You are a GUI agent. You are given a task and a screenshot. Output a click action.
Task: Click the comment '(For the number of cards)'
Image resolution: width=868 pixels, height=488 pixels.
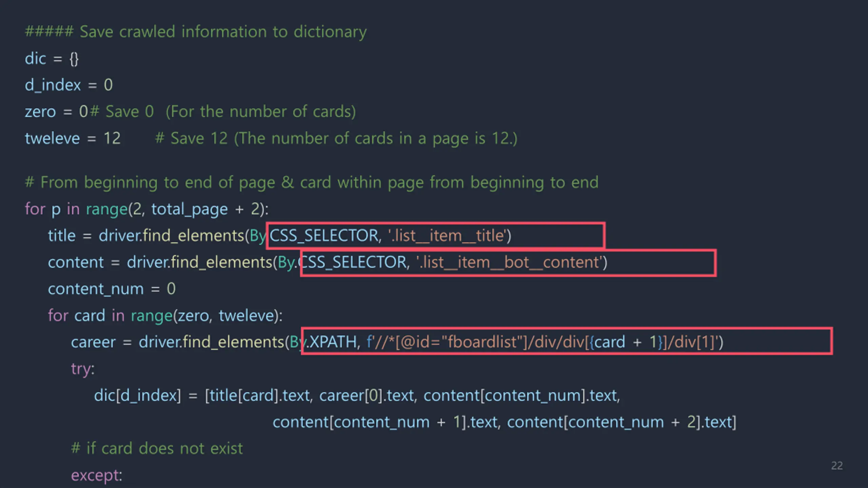tap(261, 112)
